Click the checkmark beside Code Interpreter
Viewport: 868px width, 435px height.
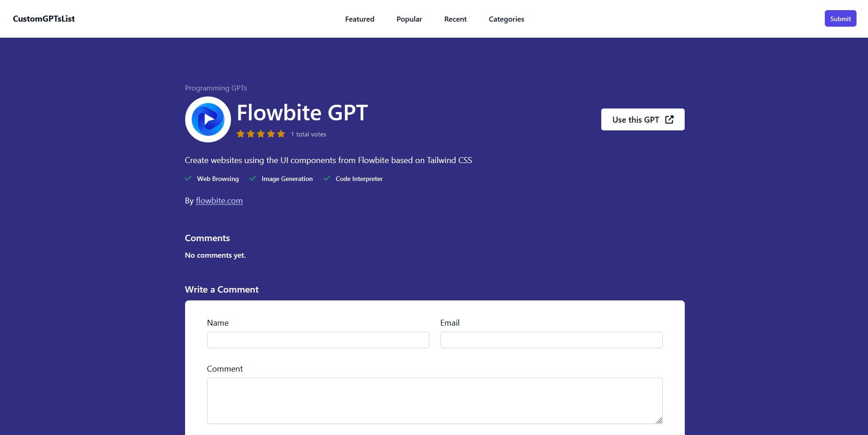[x=327, y=179]
